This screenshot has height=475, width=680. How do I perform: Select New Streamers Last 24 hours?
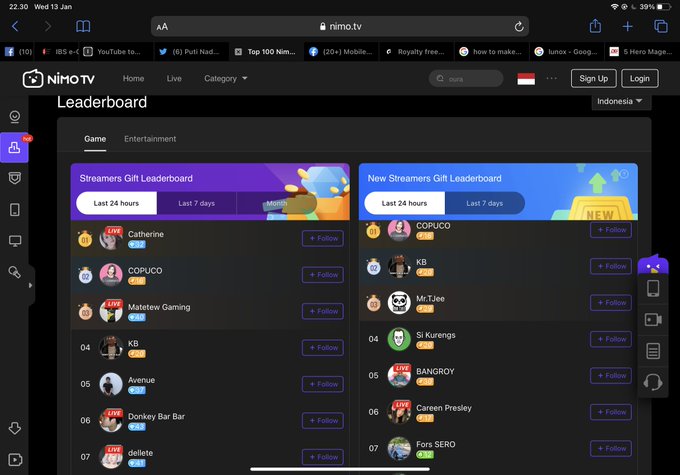tap(404, 203)
